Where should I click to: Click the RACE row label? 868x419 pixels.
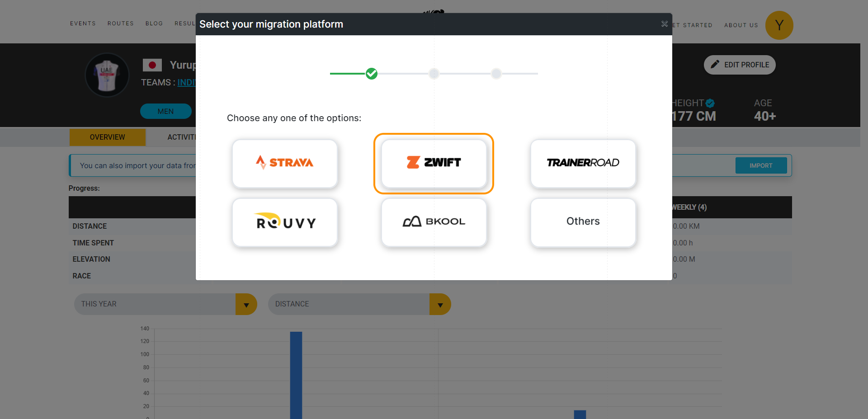(x=82, y=276)
